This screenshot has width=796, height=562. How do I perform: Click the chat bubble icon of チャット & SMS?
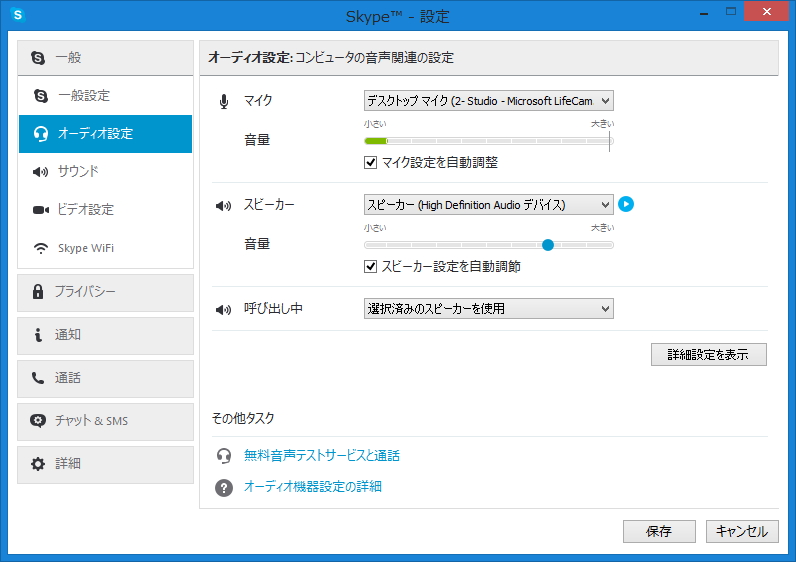[38, 420]
